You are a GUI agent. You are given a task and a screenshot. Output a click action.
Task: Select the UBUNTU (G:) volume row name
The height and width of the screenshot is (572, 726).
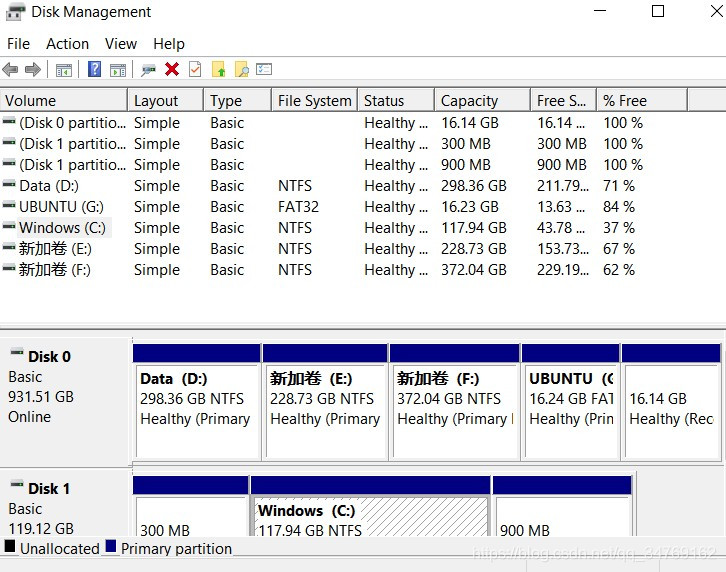pos(62,207)
